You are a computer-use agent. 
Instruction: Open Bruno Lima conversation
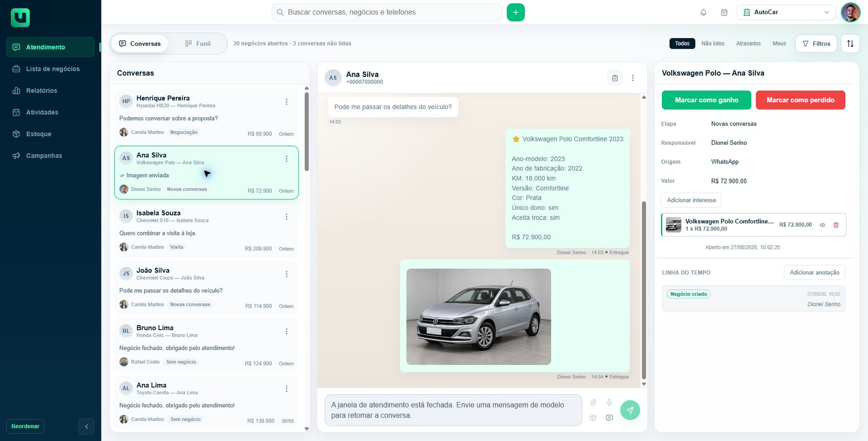206,344
